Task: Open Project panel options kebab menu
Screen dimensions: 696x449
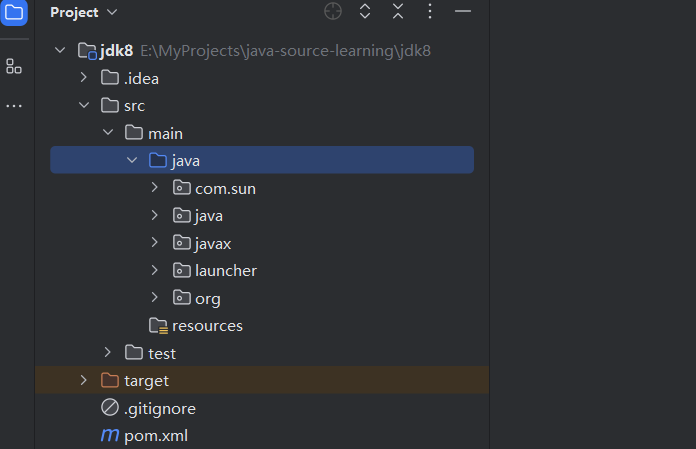Action: click(430, 12)
